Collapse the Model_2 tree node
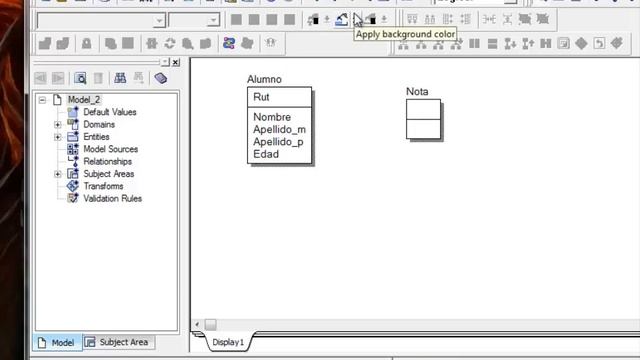 pyautogui.click(x=42, y=100)
